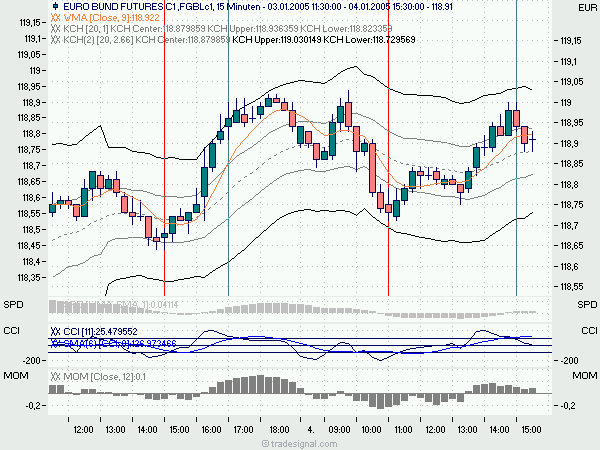Open the tradesignal.com link
600x450 pixels.
tap(300, 444)
